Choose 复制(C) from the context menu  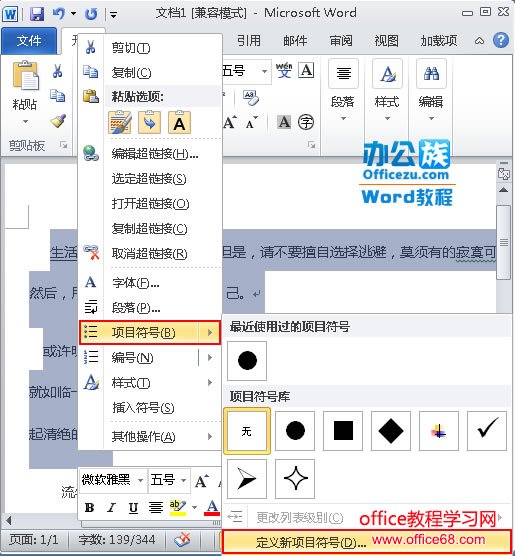(150, 72)
